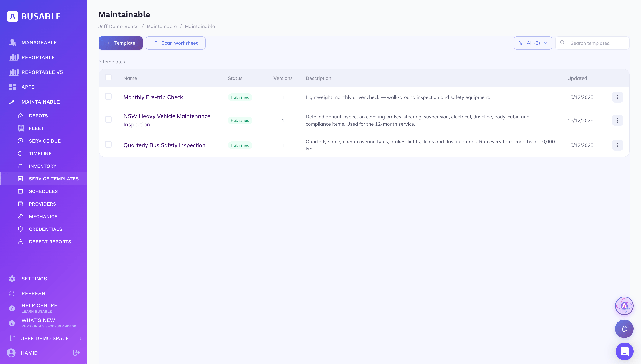Open Manageable from the sidebar

39,42
